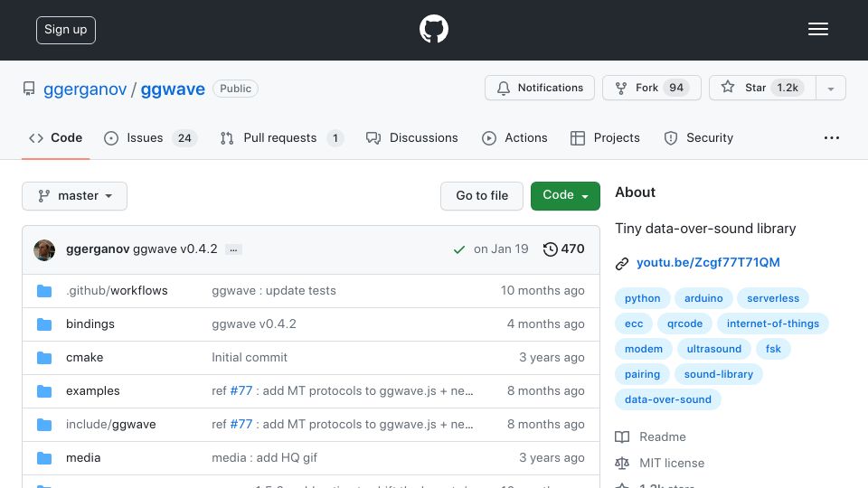This screenshot has height=488, width=868.
Task: Click the folder icon beside cmake
Action: tap(44, 358)
